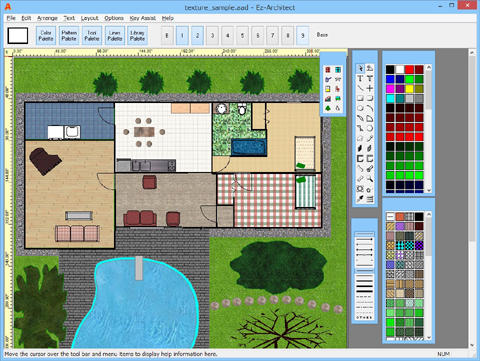Click the Ez-Architect app icon in title bar

click(x=8, y=7)
